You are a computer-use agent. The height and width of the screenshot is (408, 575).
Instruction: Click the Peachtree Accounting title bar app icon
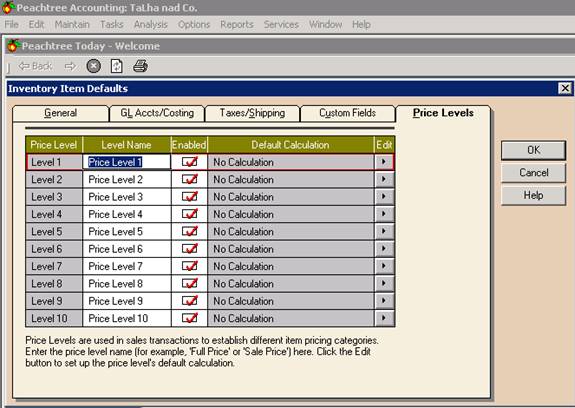tap(8, 7)
